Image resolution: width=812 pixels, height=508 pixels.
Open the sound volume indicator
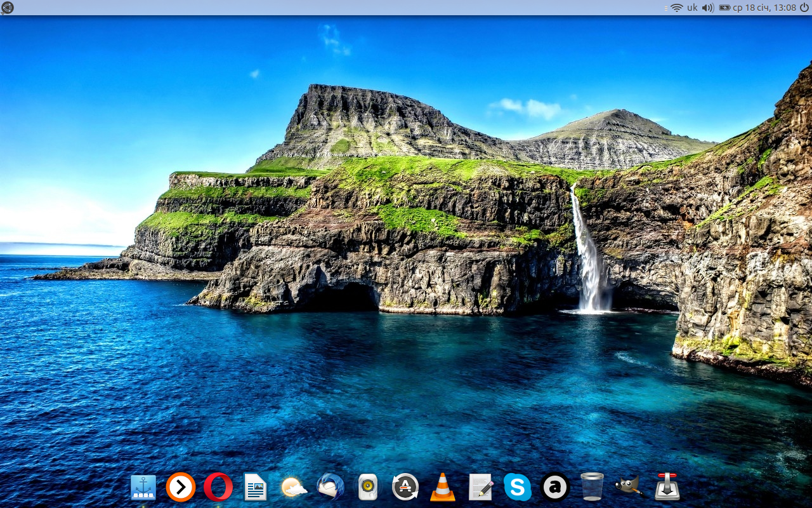tap(708, 8)
